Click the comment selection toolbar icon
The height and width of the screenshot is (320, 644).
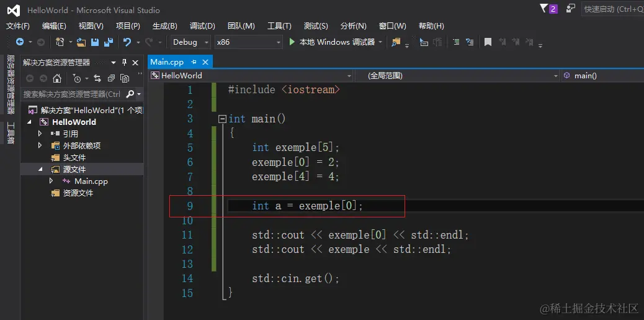tap(470, 42)
